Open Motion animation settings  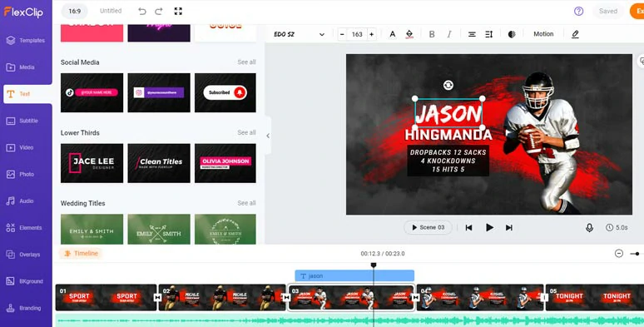click(x=543, y=34)
